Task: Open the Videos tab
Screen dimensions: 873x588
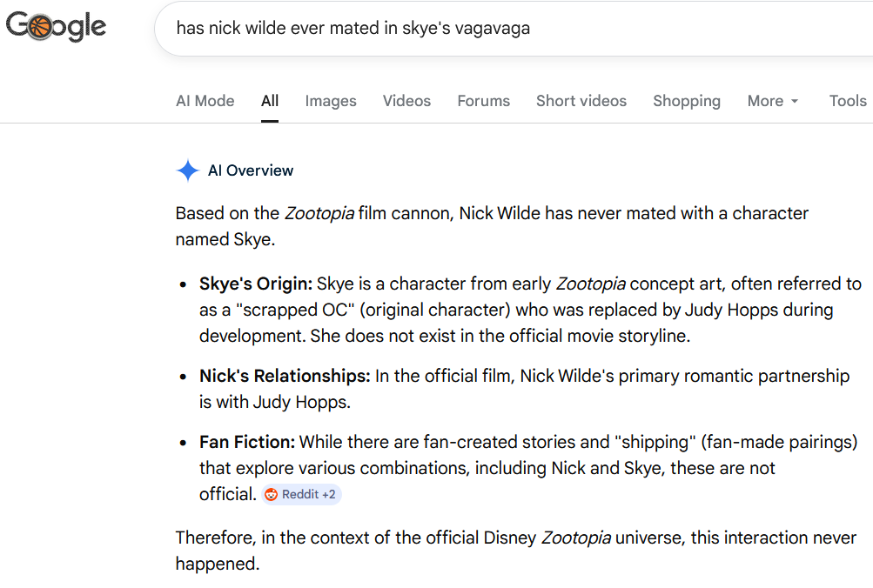Action: [406, 101]
